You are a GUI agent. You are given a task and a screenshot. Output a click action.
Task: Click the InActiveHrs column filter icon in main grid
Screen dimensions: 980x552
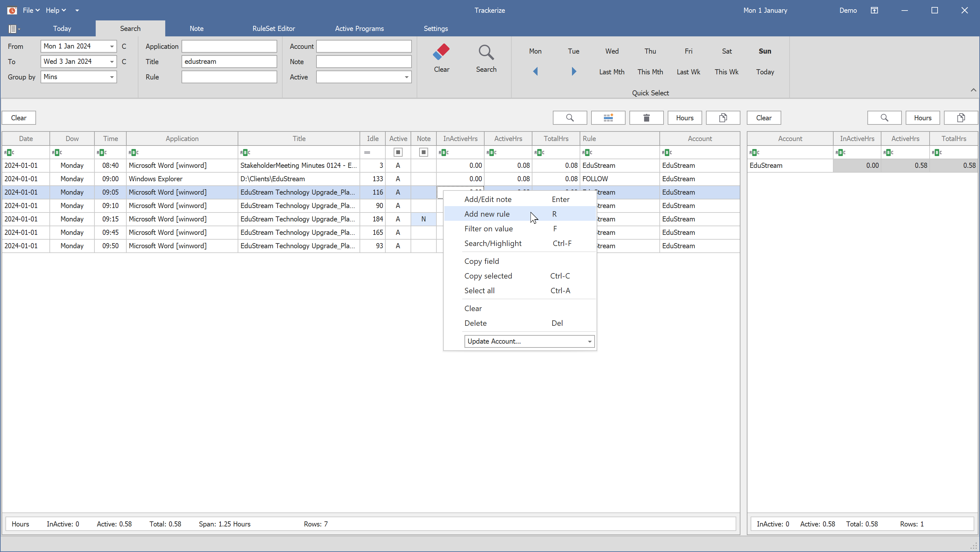point(444,153)
